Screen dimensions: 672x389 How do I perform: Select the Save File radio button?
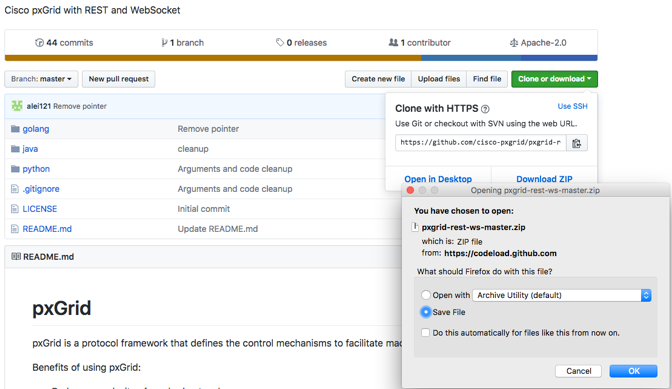tap(426, 312)
